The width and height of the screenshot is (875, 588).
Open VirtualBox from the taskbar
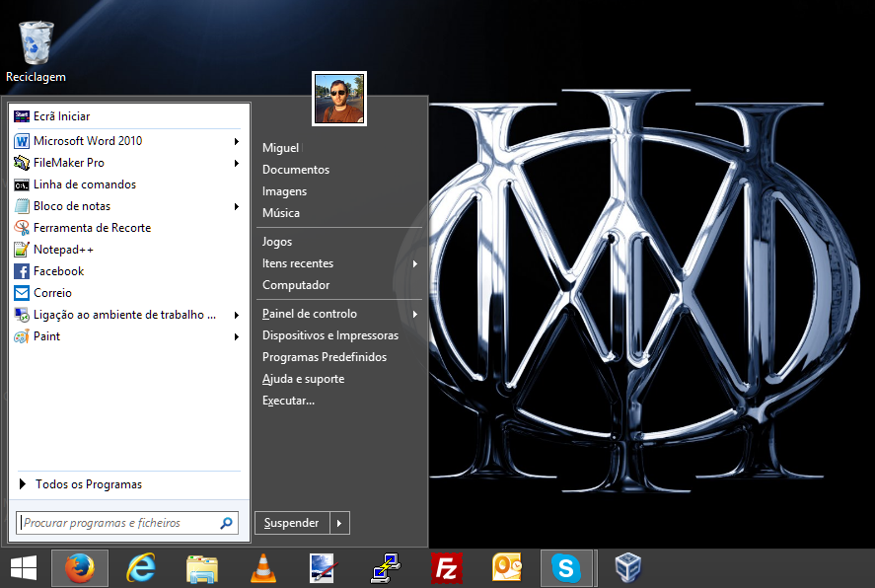(628, 568)
